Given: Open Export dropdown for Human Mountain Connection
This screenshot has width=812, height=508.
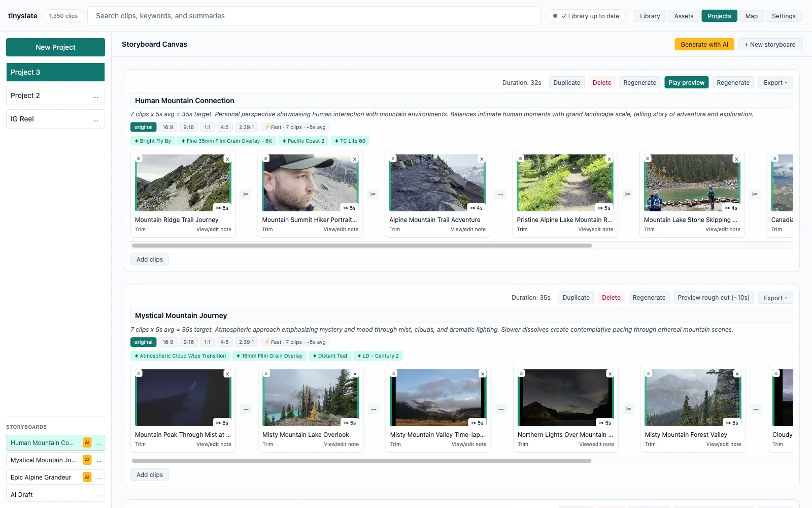Looking at the screenshot, I should click(x=775, y=83).
